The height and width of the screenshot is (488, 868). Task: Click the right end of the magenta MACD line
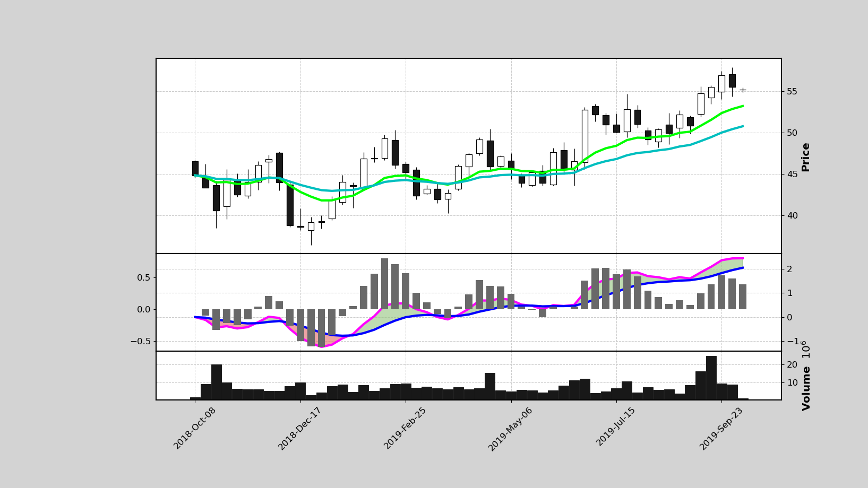742,258
